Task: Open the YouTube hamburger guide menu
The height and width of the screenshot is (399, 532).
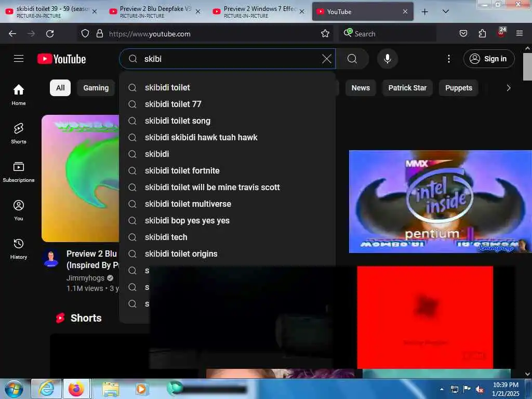Action: 19,59
